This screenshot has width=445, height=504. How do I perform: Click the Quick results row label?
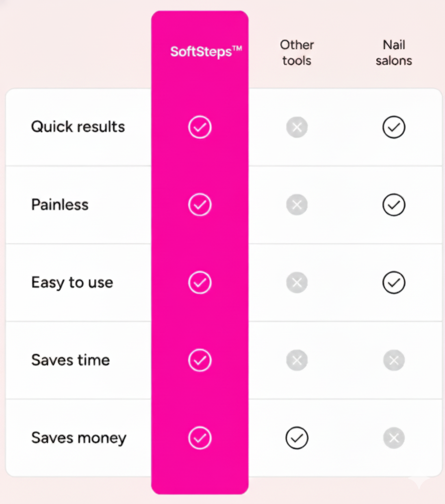[78, 127]
